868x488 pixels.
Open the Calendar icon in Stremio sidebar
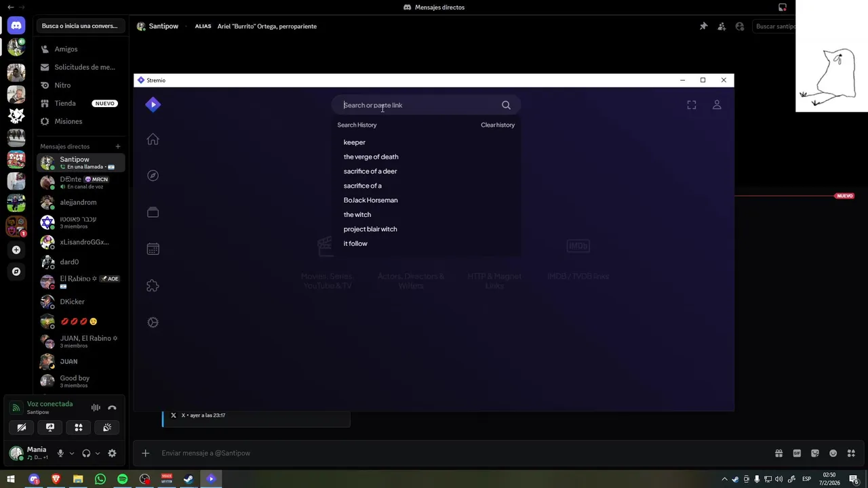pos(153,249)
